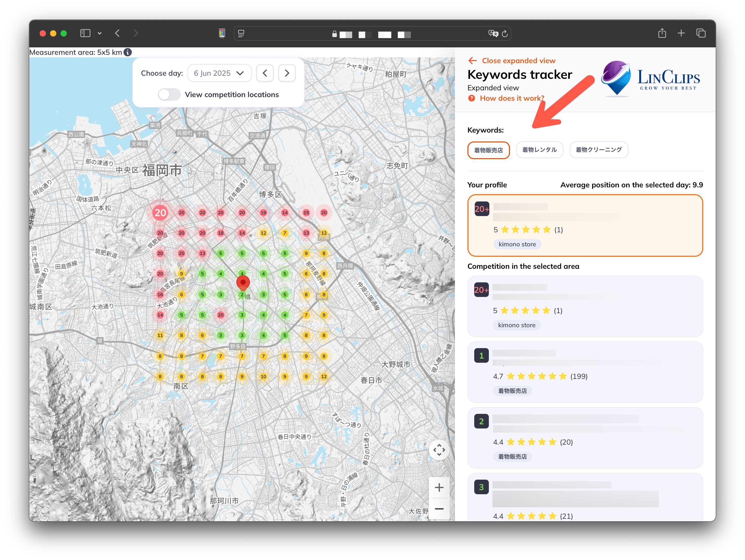The image size is (745, 560).
Task: Click the Safari address bar
Action: coord(372,33)
